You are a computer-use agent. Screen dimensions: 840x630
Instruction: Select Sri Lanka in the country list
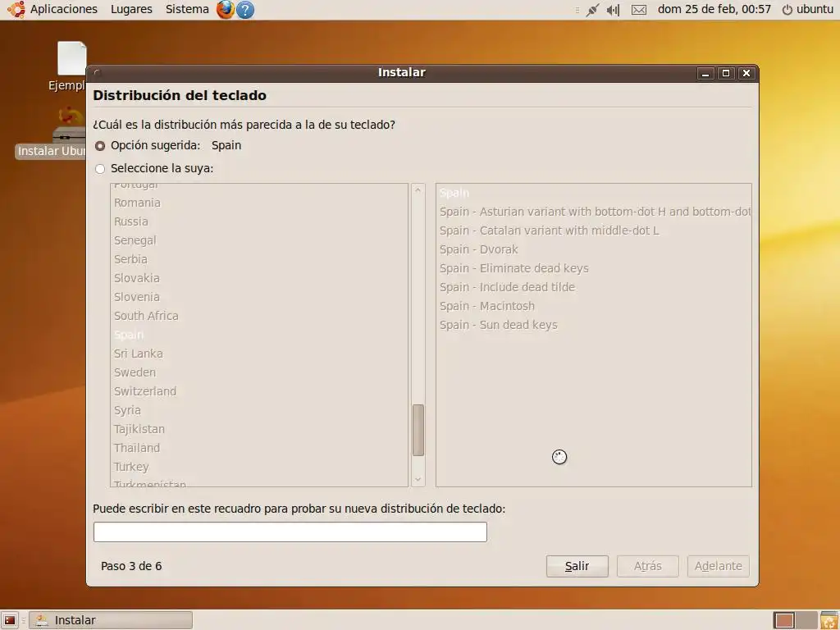click(259, 354)
